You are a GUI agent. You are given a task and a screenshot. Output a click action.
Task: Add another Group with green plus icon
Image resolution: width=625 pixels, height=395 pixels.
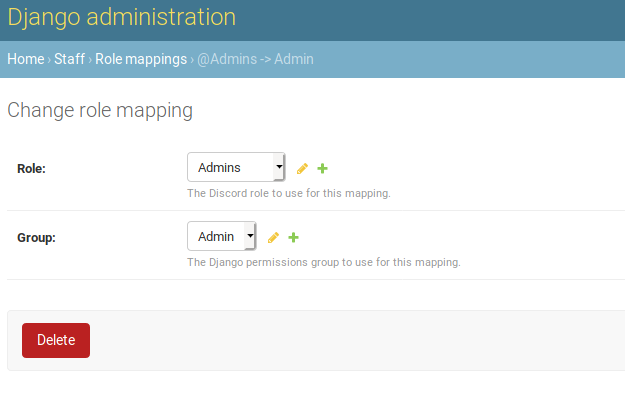293,238
